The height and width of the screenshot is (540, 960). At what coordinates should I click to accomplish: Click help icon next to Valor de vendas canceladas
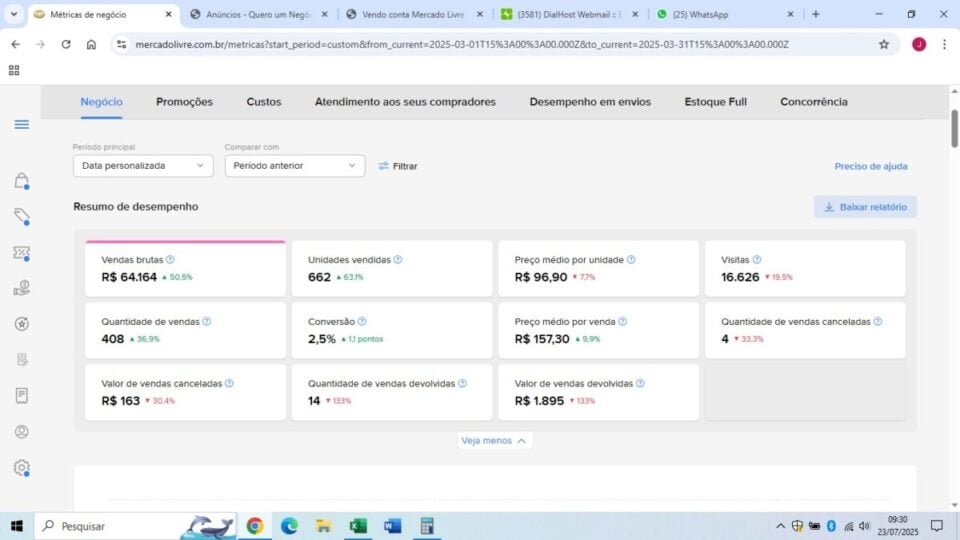click(x=229, y=383)
